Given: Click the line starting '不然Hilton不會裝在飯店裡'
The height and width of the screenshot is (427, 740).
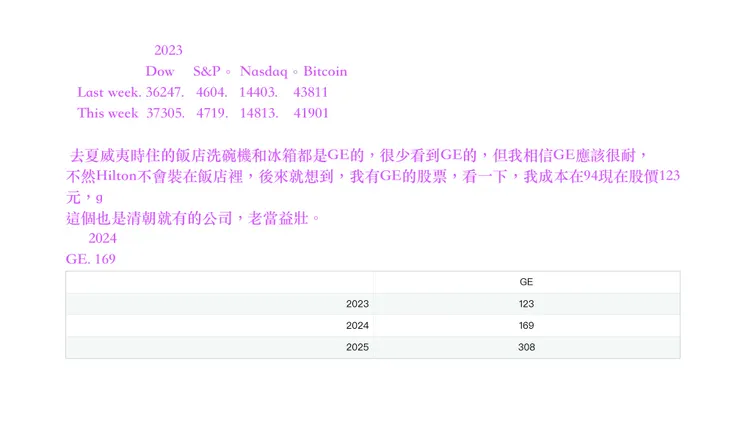Looking at the screenshot, I should coord(373,176).
